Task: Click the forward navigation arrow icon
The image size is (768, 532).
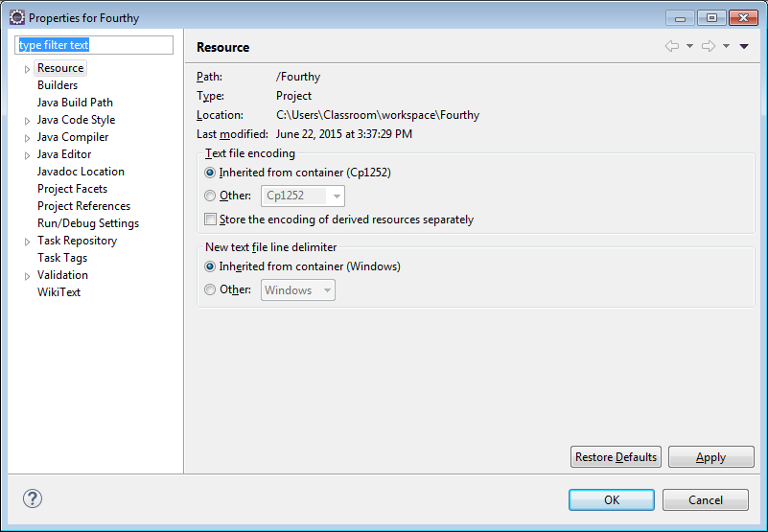Action: tap(708, 46)
